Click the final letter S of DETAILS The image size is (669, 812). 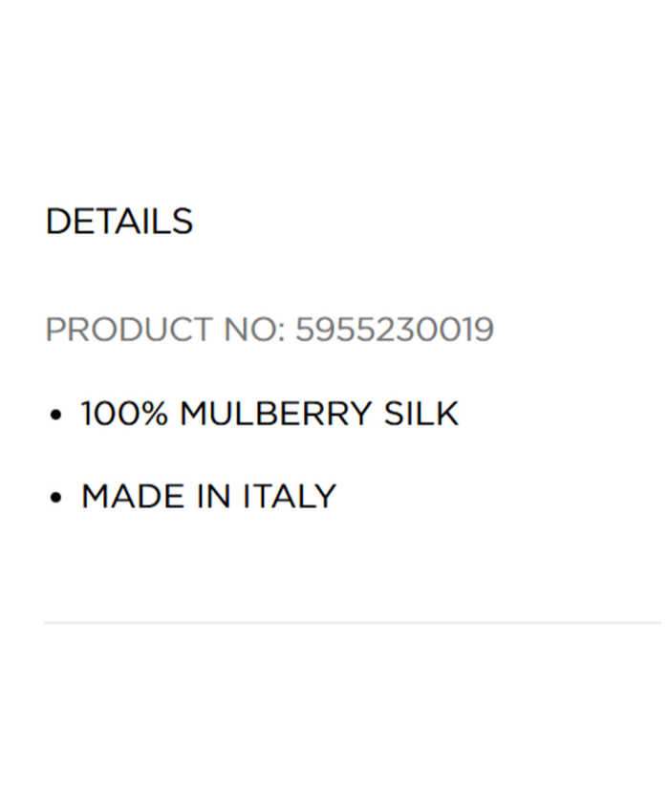coord(183,222)
